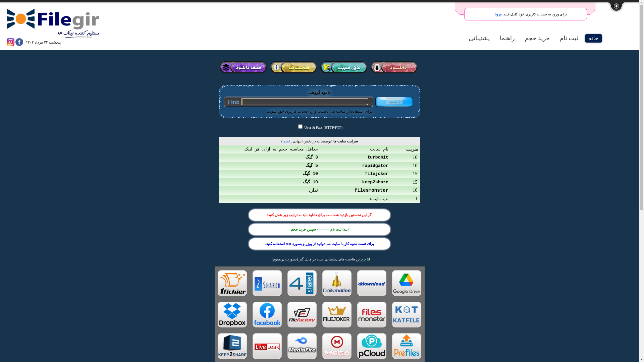Click the 4shared host icon
This screenshot has height=362, width=644.
tap(302, 283)
